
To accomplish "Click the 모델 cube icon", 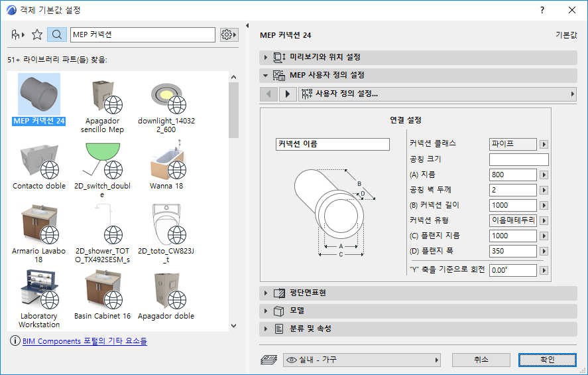I will [278, 311].
